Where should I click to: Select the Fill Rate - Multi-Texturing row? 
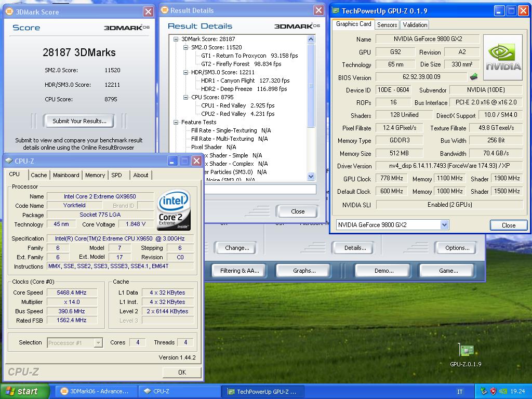coord(229,139)
